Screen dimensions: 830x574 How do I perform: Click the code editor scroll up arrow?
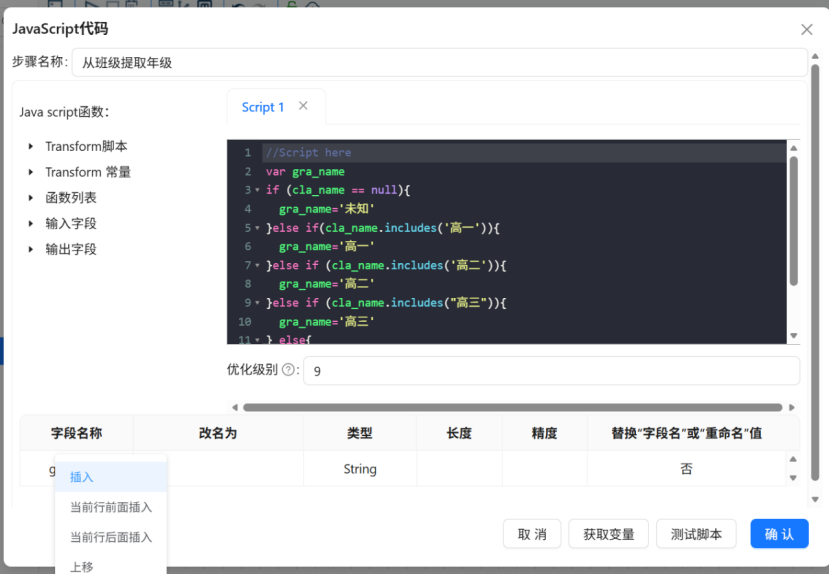[793, 148]
